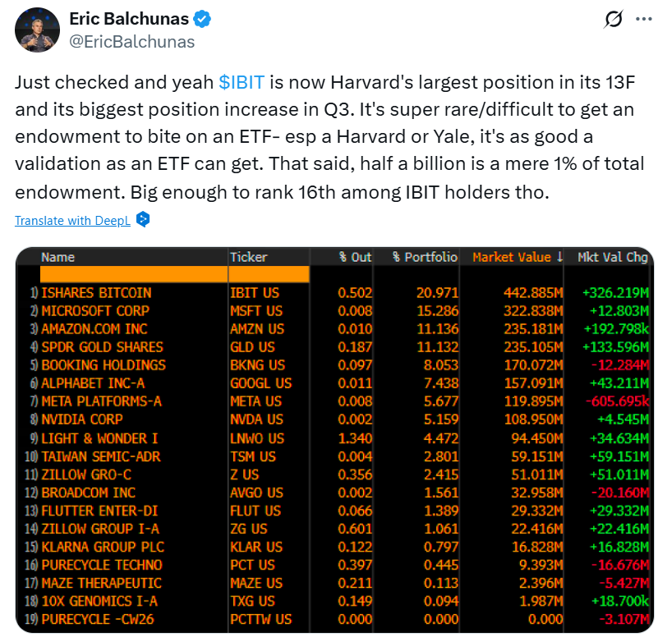Click the Mkt Val Chg column header
The image size is (672, 637).
coord(612,257)
